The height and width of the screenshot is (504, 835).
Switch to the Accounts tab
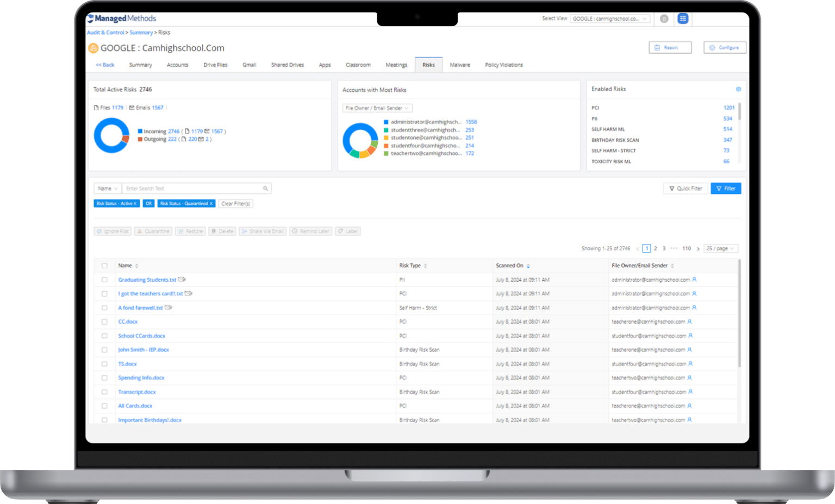[x=177, y=65]
